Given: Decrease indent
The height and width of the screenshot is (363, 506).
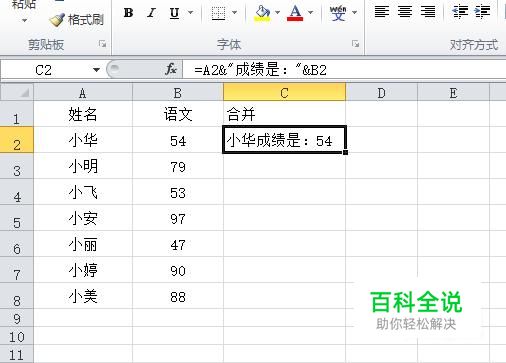Looking at the screenshot, I should coord(460,12).
